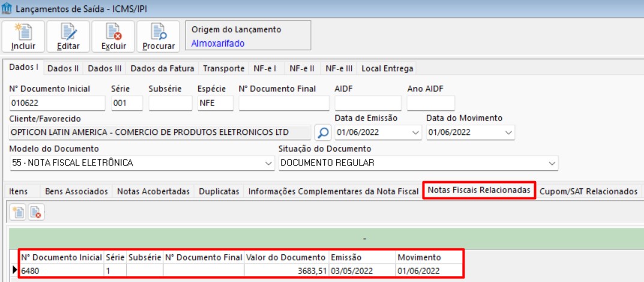The height and width of the screenshot is (282, 644).
Task: Open the Transporte tab
Action: point(223,68)
